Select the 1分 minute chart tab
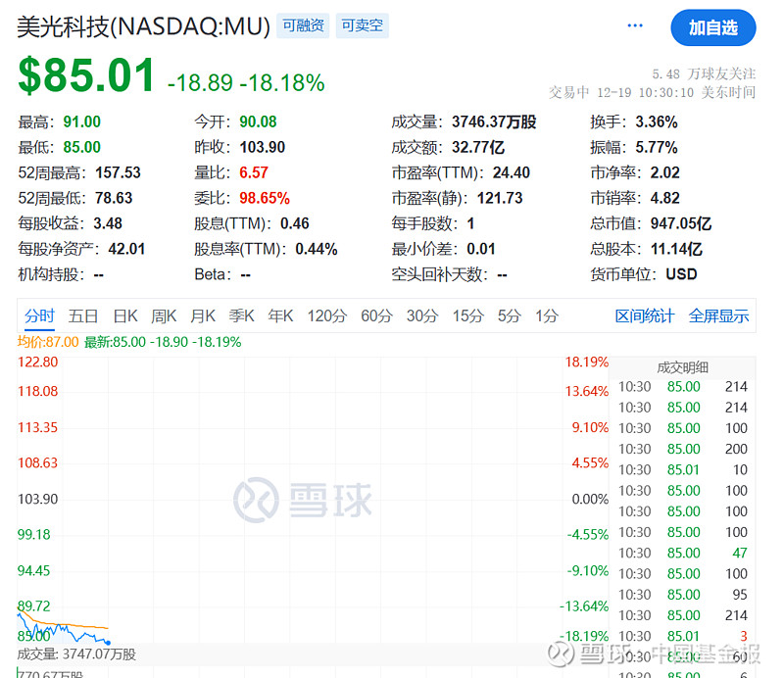The image size is (784, 678). [547, 315]
